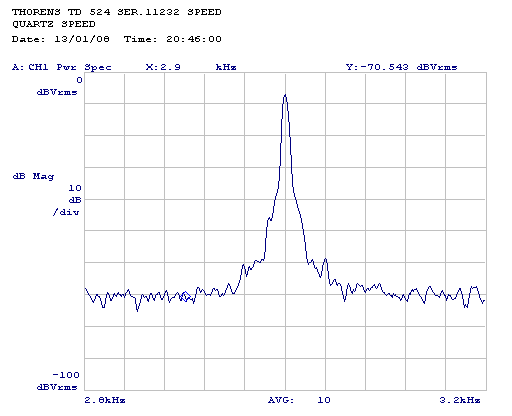Image resolution: width=512 pixels, height=416 pixels.
Task: Select the time text '20:46:00'
Action: [x=194, y=39]
